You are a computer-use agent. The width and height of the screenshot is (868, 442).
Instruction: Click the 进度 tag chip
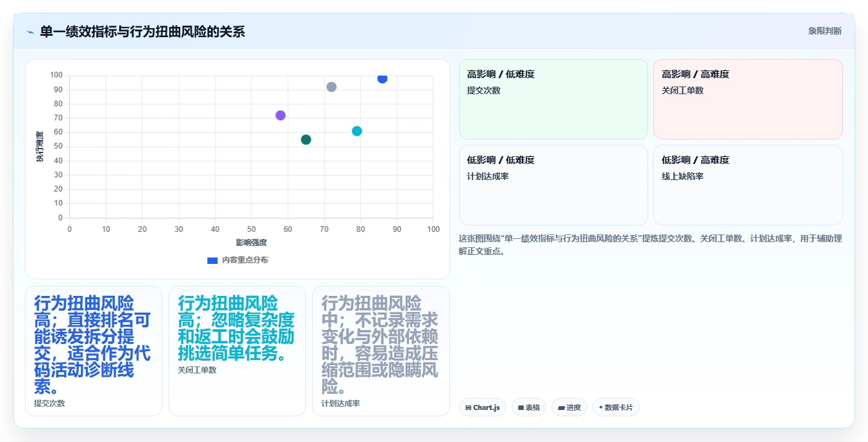569,407
